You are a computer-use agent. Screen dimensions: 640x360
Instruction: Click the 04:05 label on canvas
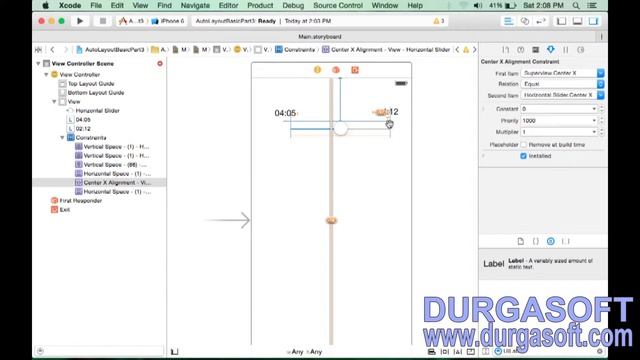pos(285,113)
